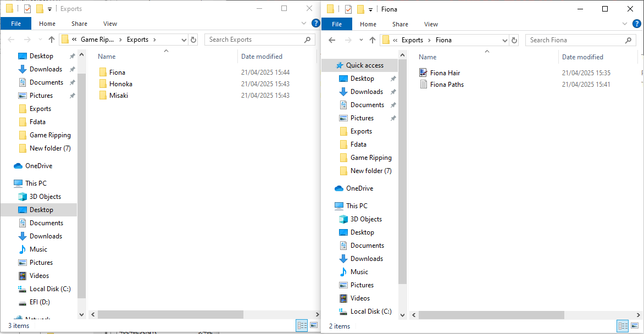Click search magnifier in Exports window

coord(307,40)
